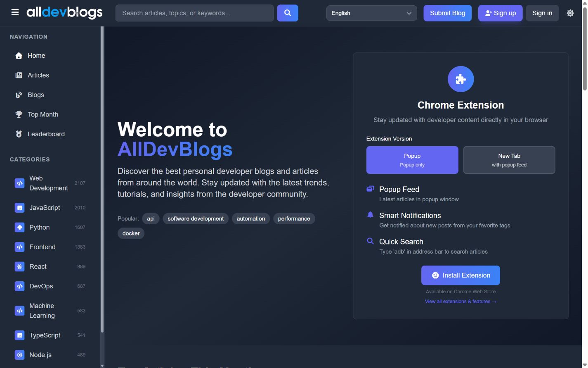Image resolution: width=588 pixels, height=368 pixels.
Task: Open the Frontend category
Action: click(50, 247)
